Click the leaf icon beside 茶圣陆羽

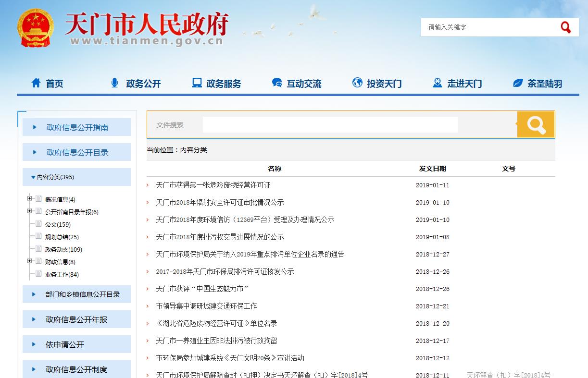point(518,83)
